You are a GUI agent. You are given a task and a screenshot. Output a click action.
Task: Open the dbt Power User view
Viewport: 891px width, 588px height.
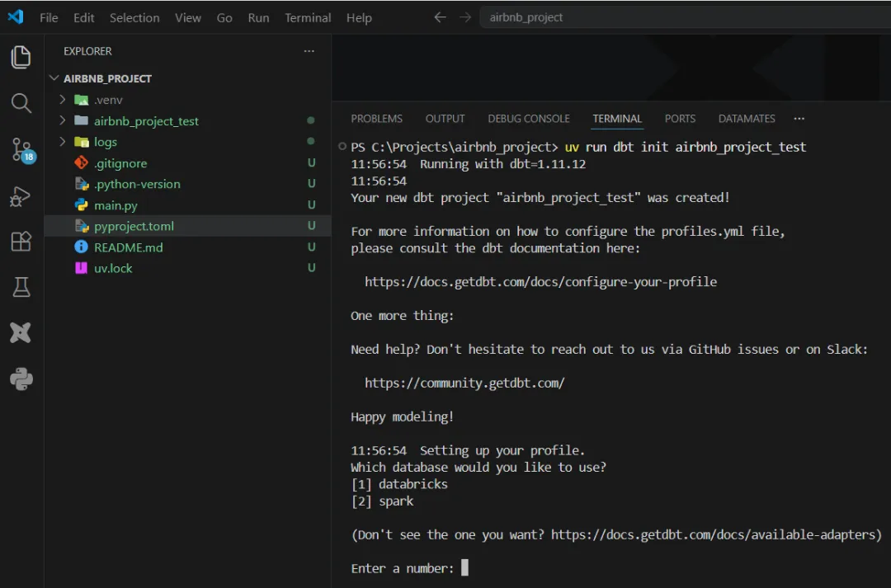[x=21, y=333]
